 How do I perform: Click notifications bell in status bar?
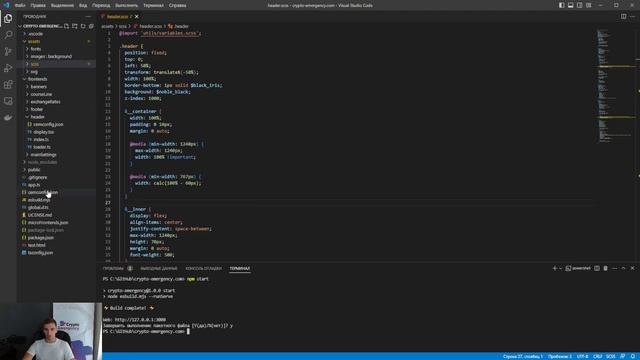pyautogui.click(x=633, y=356)
